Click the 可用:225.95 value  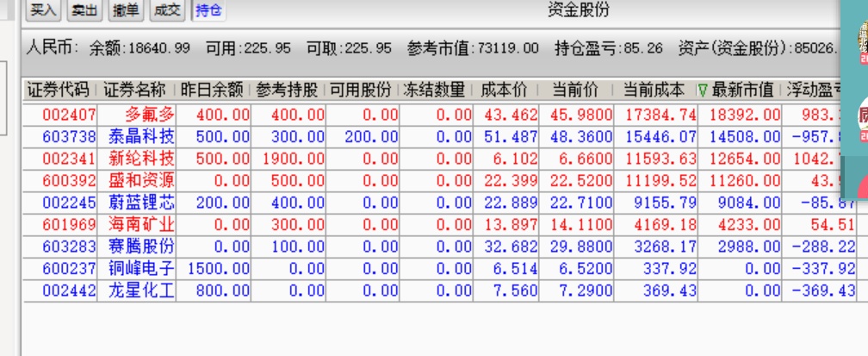click(248, 48)
